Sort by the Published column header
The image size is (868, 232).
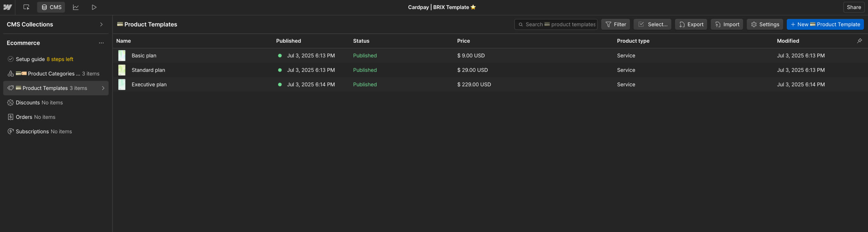(288, 41)
